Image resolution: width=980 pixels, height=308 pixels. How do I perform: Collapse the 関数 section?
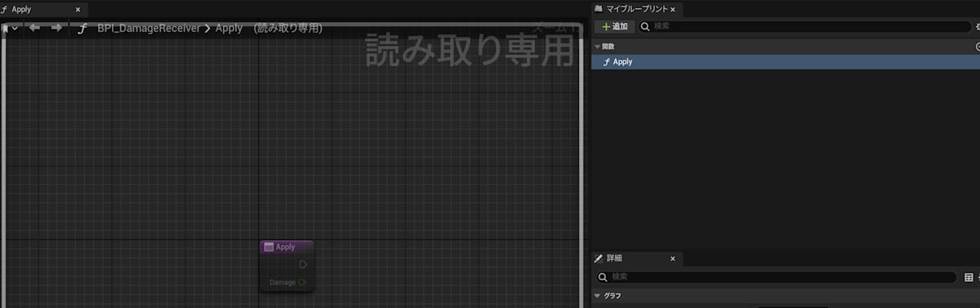pyautogui.click(x=597, y=47)
